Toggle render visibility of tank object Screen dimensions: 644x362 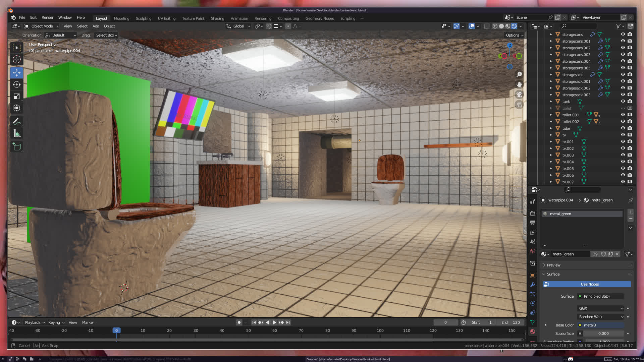[x=630, y=101]
